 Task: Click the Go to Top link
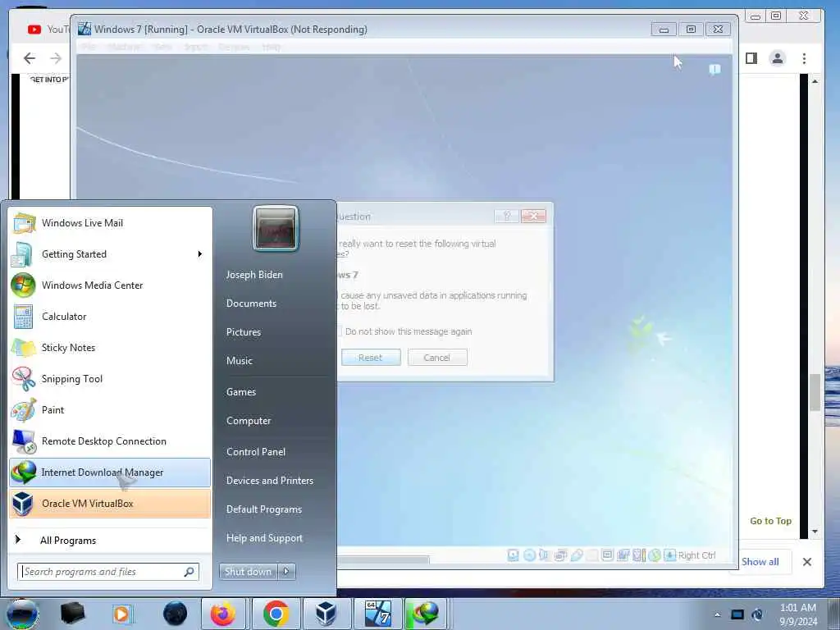(770, 521)
